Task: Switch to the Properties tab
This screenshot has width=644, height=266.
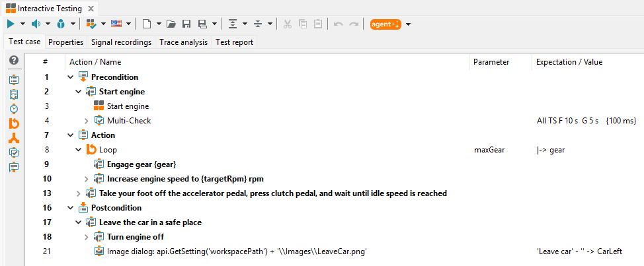Action: pos(65,42)
